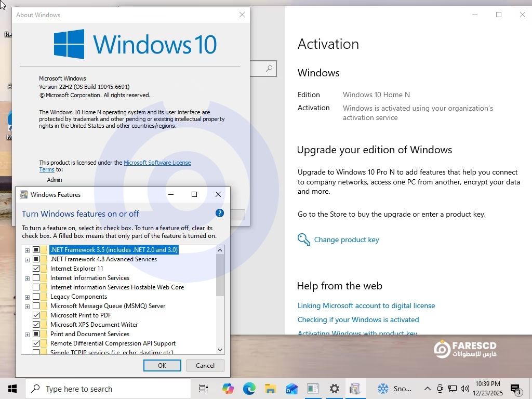Screen dimensions: 532x399
Task: Open Copilot from the taskbar
Action: click(x=228, y=389)
